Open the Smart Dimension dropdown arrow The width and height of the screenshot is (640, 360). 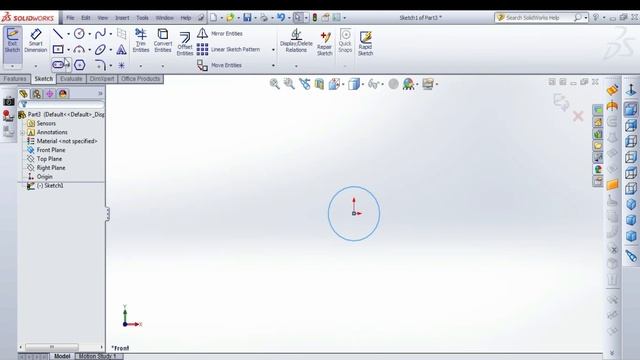[36, 66]
